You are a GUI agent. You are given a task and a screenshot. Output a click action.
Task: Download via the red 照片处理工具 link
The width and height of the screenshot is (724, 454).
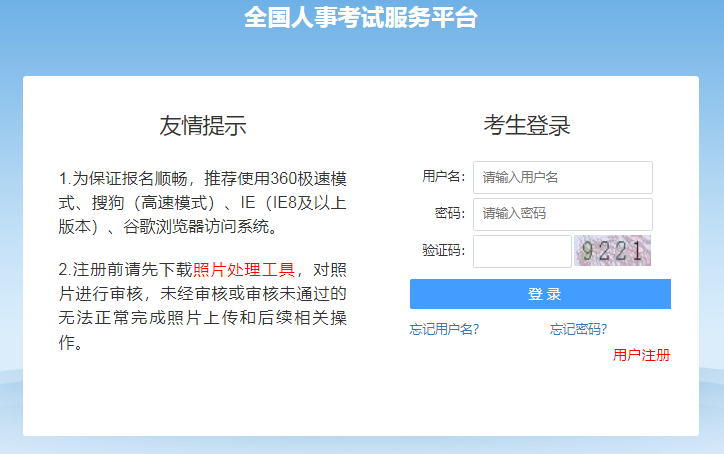tap(244, 269)
